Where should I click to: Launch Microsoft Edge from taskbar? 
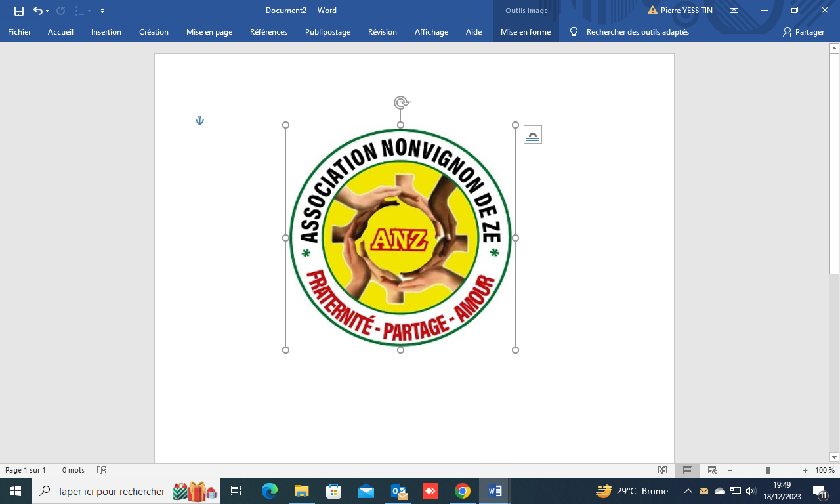(270, 491)
